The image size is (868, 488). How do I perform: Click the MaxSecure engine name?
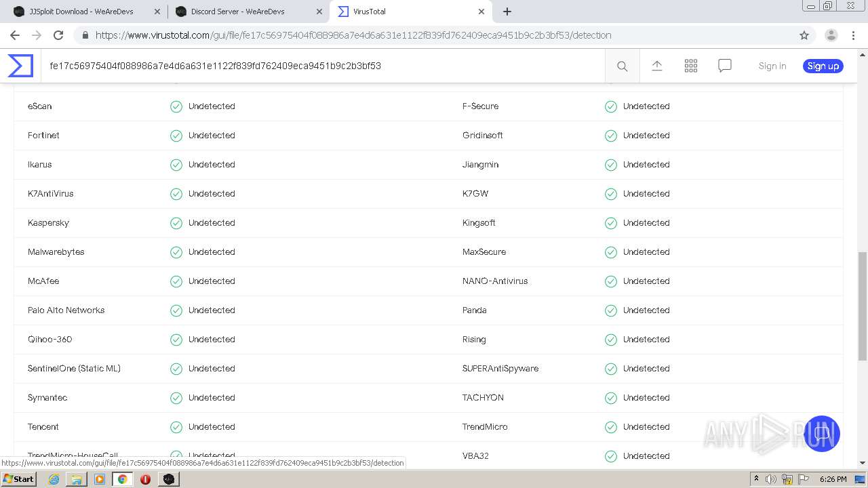point(484,252)
